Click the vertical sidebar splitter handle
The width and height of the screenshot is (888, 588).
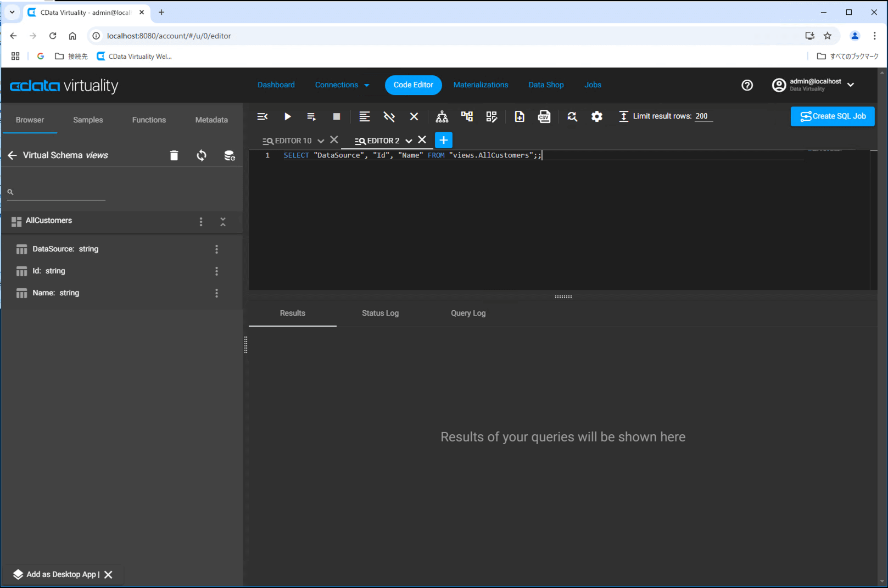[x=245, y=345]
